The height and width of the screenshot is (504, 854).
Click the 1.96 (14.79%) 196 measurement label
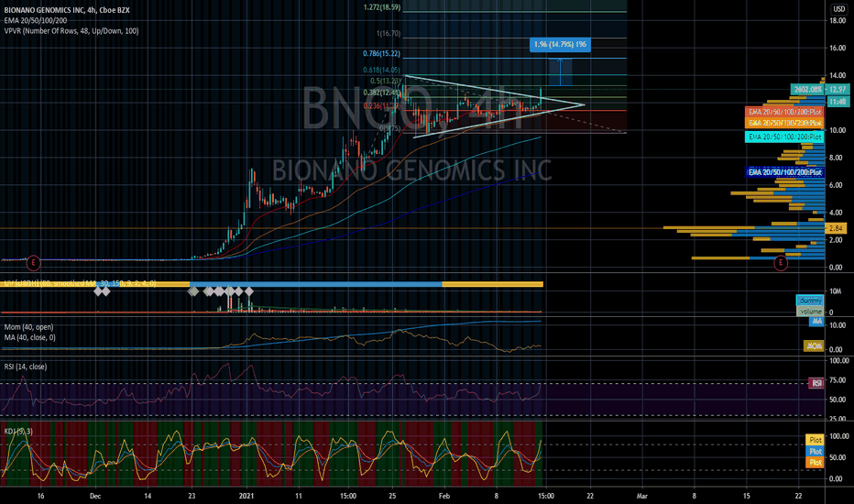click(560, 44)
